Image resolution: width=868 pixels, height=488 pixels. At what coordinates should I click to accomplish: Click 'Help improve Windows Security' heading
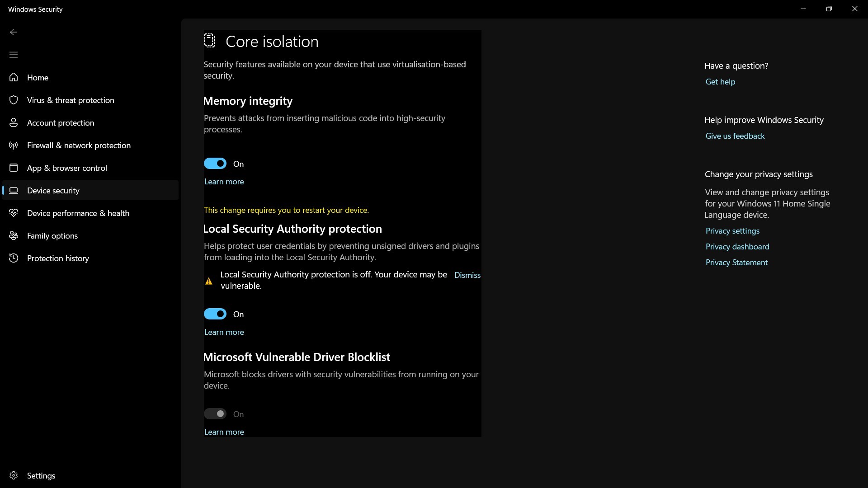(x=764, y=120)
